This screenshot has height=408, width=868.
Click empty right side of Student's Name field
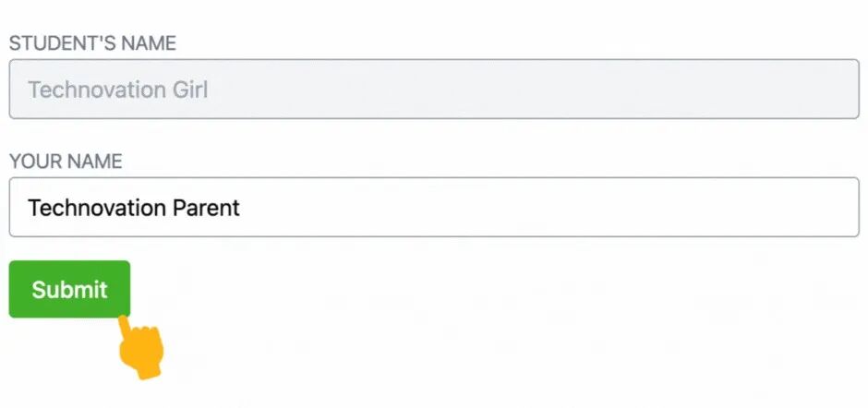pyautogui.click(x=646, y=90)
